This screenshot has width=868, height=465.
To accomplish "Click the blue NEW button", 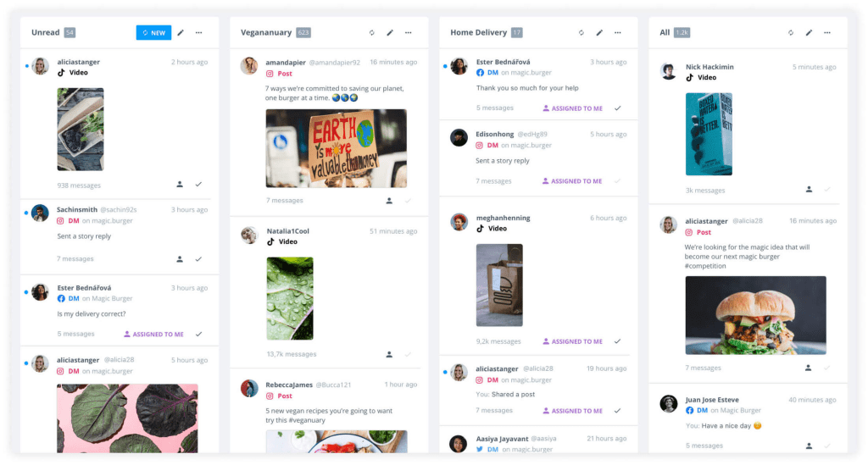I will click(x=154, y=33).
